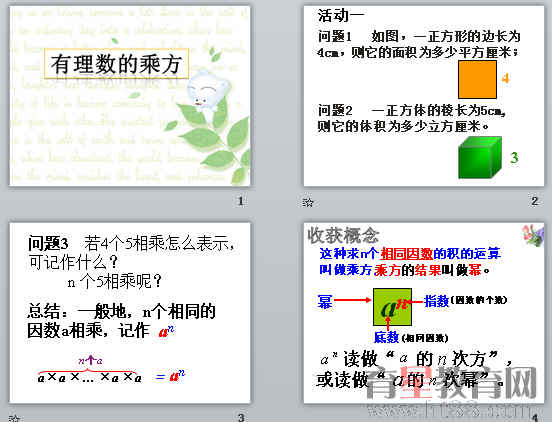
Task: Select the green a^n box on slide 4
Action: click(x=393, y=307)
